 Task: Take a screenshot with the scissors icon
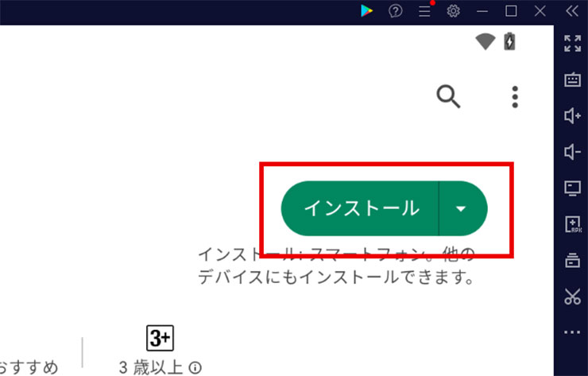572,297
